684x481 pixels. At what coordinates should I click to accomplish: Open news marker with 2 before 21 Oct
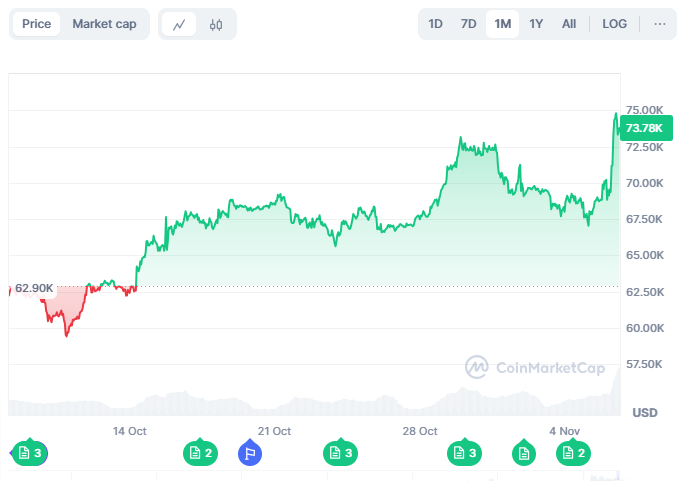click(200, 453)
